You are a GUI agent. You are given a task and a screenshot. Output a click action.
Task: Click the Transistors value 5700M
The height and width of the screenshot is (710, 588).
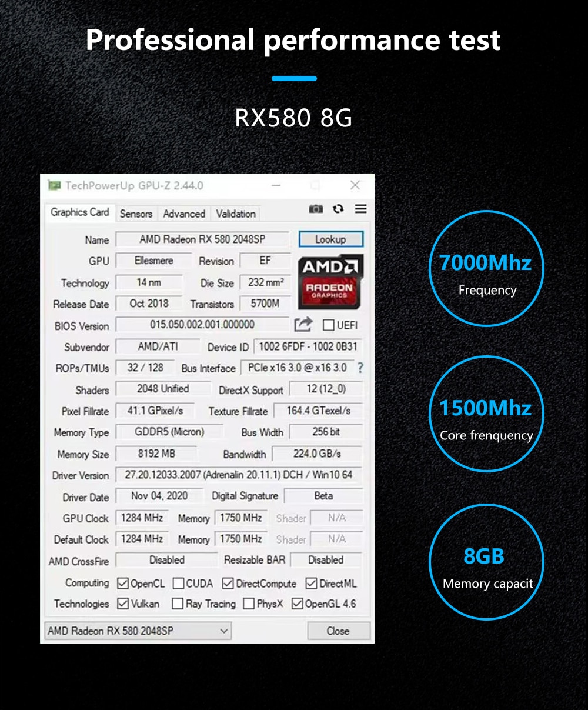click(265, 304)
